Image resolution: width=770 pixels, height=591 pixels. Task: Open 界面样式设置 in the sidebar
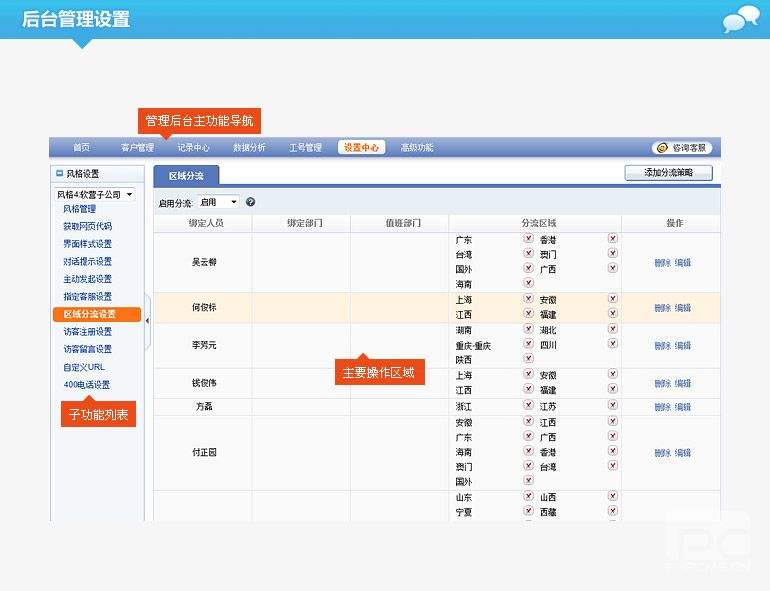point(87,244)
